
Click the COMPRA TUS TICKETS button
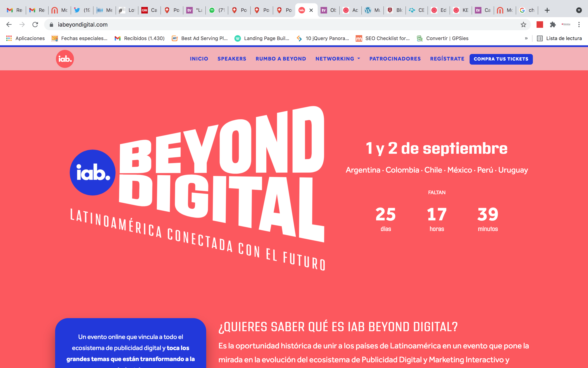501,59
